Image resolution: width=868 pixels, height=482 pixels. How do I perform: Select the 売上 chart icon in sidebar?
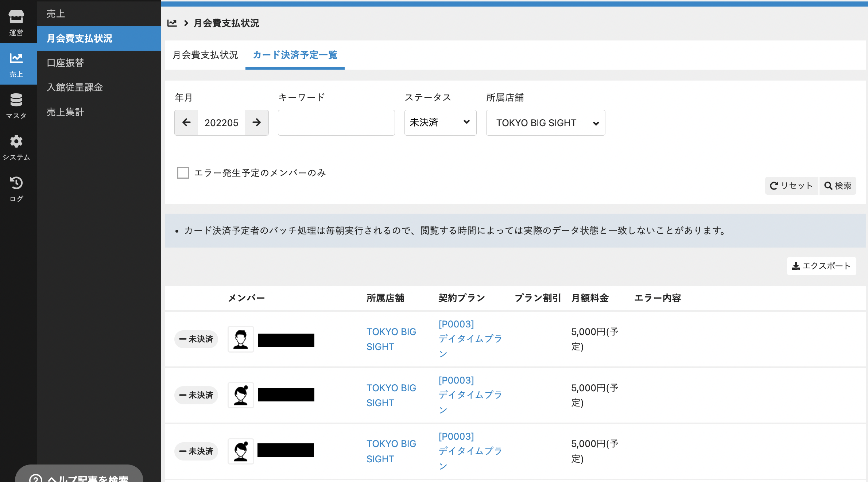click(16, 64)
